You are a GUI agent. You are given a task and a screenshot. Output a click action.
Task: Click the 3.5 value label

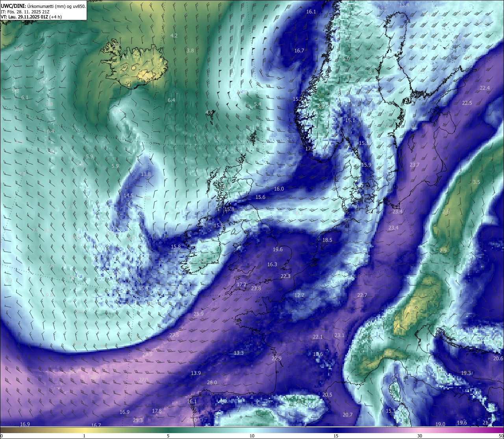click(x=476, y=182)
